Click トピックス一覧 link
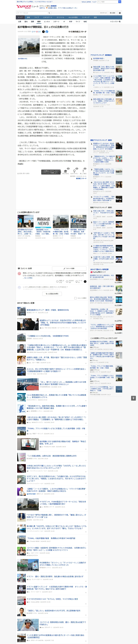Image resolution: width=138 pixels, height=644 pixels. pyautogui.click(x=115, y=21)
